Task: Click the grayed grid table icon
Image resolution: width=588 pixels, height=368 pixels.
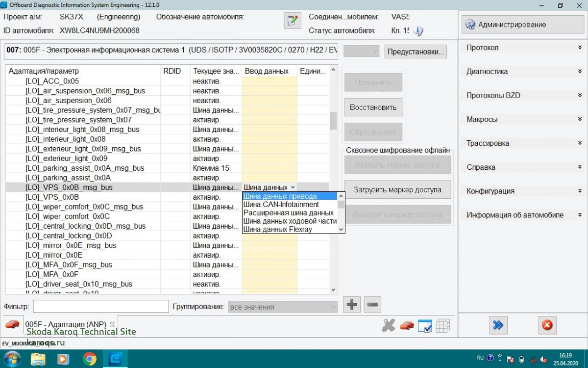Action: tap(442, 326)
